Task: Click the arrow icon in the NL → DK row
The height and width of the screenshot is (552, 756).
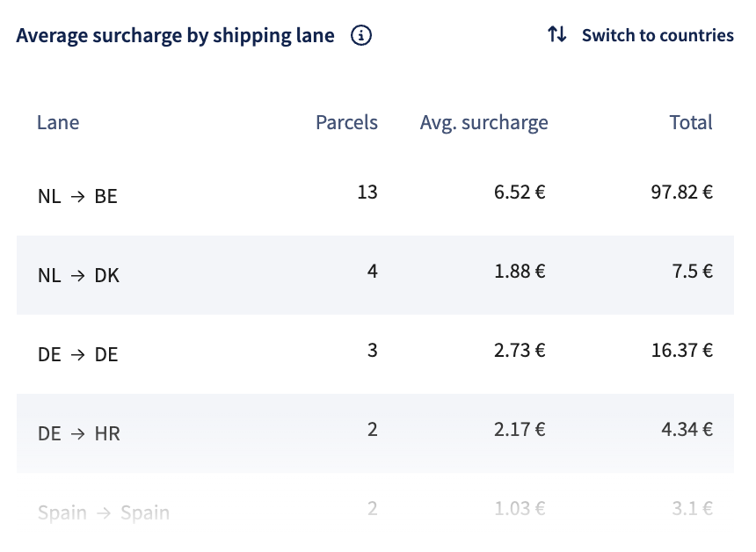Action: click(x=77, y=275)
